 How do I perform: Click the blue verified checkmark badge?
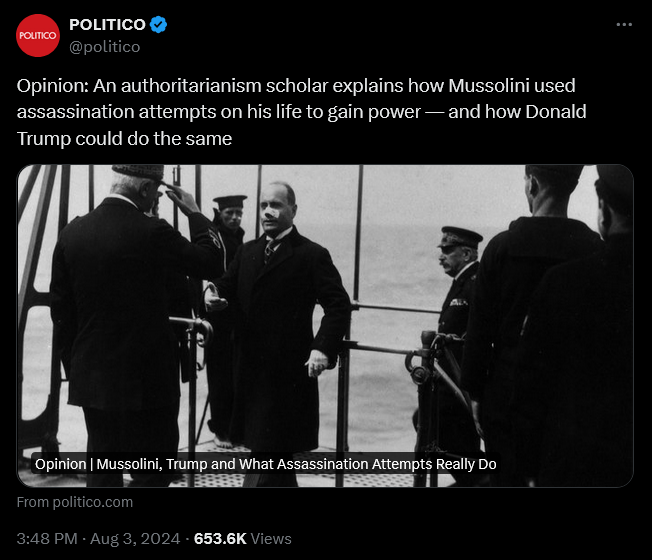[x=158, y=25]
